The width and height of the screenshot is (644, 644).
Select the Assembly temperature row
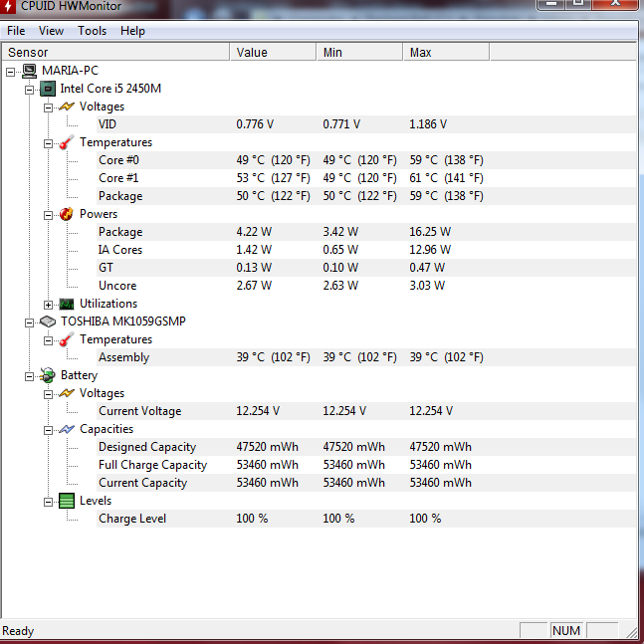pyautogui.click(x=366, y=357)
